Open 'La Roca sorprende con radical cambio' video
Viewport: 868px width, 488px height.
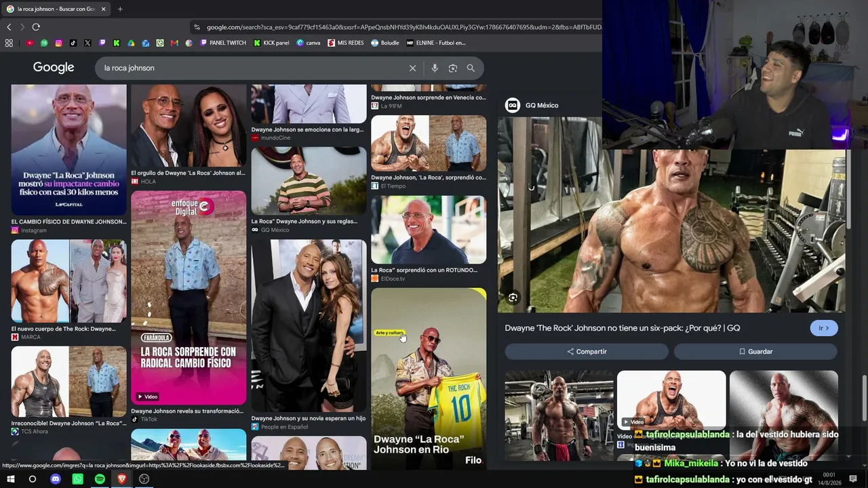(189, 298)
